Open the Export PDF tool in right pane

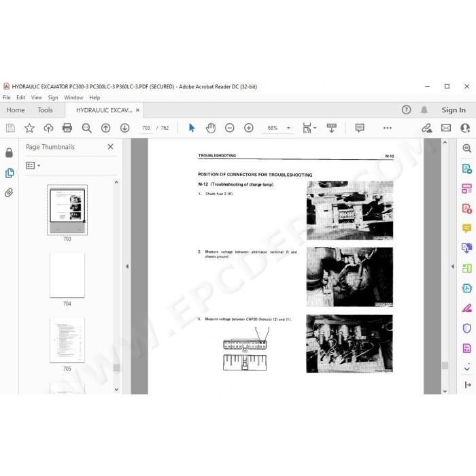click(x=467, y=169)
